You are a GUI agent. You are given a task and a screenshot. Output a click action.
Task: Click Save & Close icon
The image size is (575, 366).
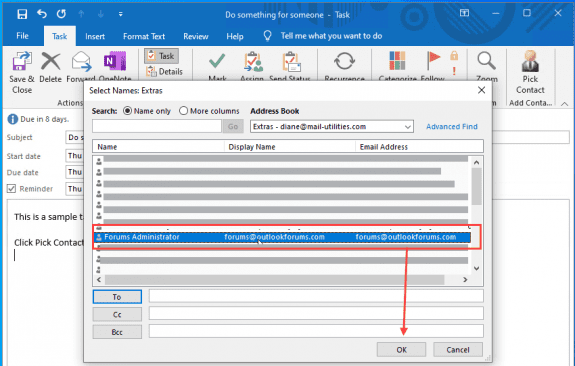22,61
